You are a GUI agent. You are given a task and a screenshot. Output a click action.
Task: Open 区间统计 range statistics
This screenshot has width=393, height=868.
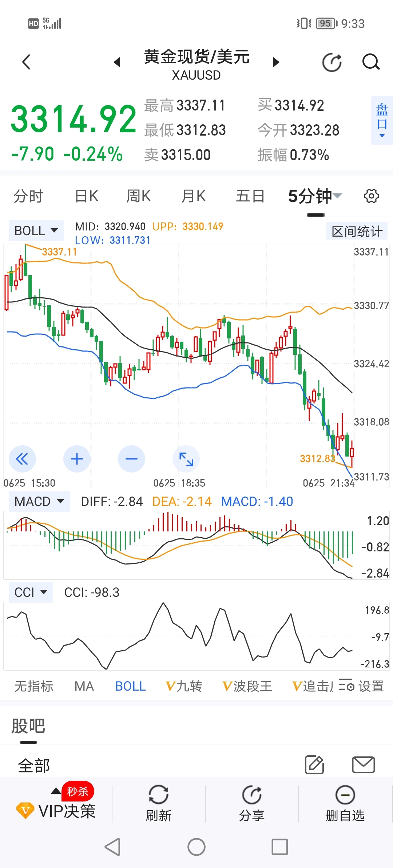(357, 231)
